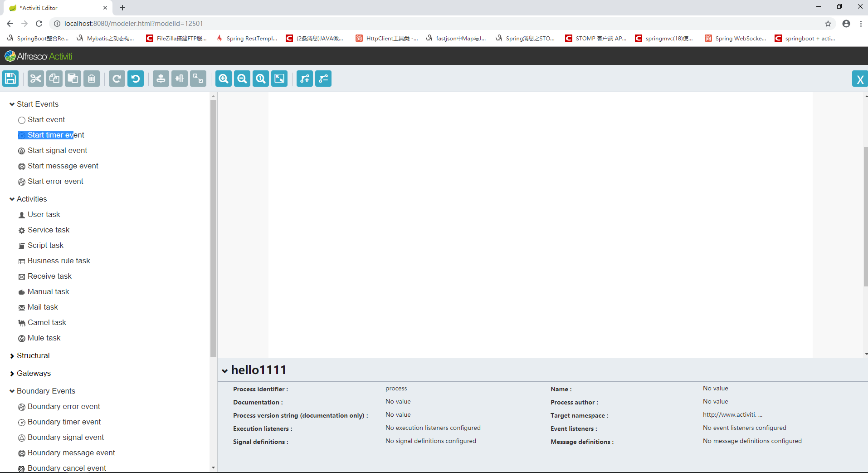Click the Save model icon
The image size is (868, 473).
(x=10, y=79)
